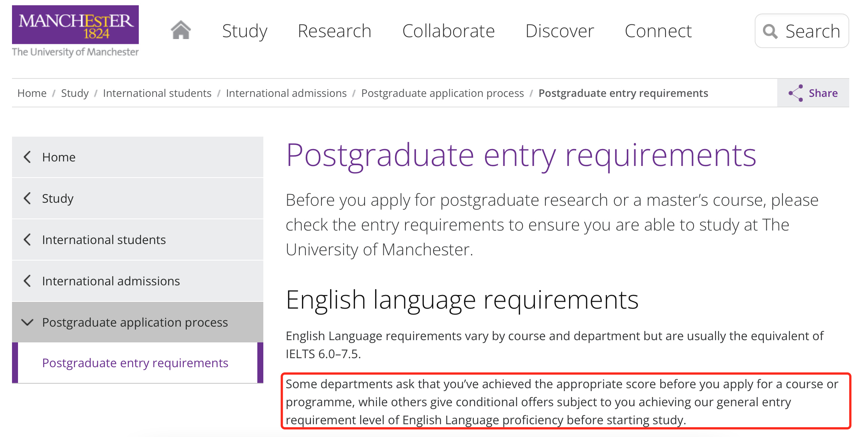Open the Collaborate top navigation menu

pos(448,31)
